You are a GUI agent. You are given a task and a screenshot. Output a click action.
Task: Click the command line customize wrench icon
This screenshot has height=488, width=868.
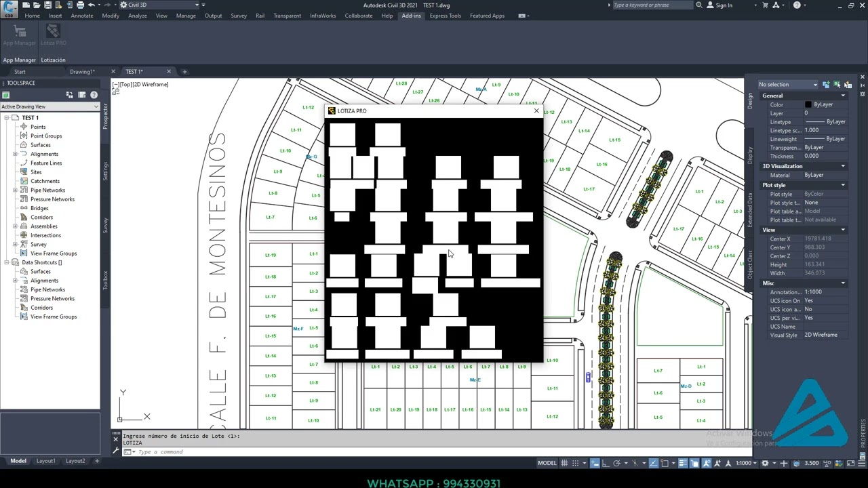pyautogui.click(x=116, y=451)
